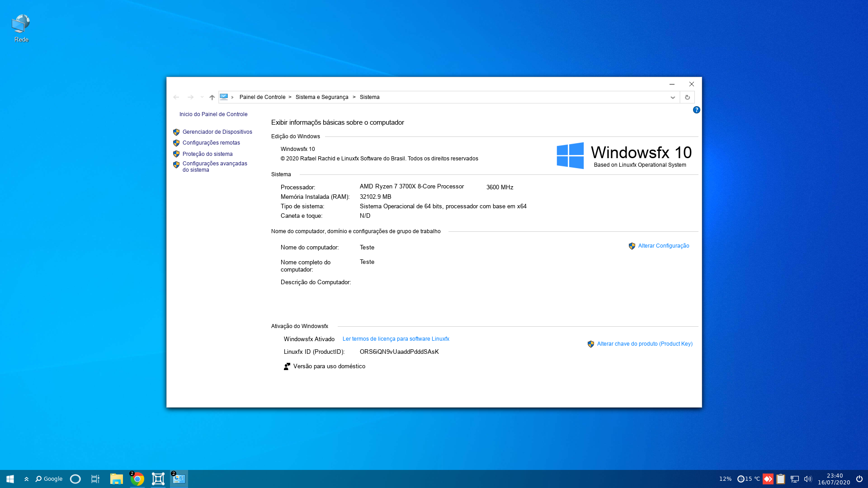Expand the taskbar chevron arrows
Viewport: 868px width, 488px height.
click(27, 479)
